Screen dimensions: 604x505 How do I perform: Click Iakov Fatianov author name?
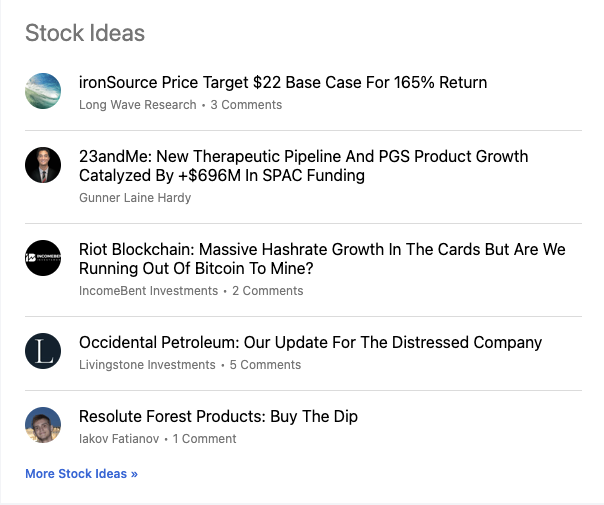point(121,439)
